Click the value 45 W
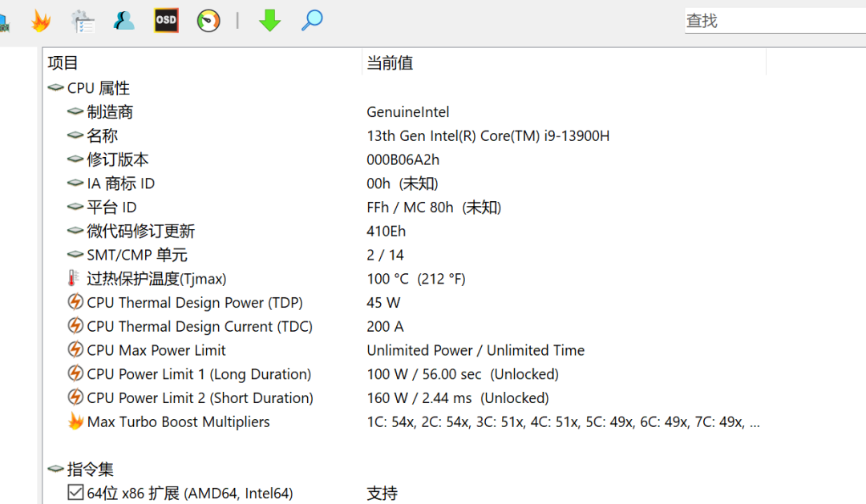The height and width of the screenshot is (504, 866). (x=383, y=303)
